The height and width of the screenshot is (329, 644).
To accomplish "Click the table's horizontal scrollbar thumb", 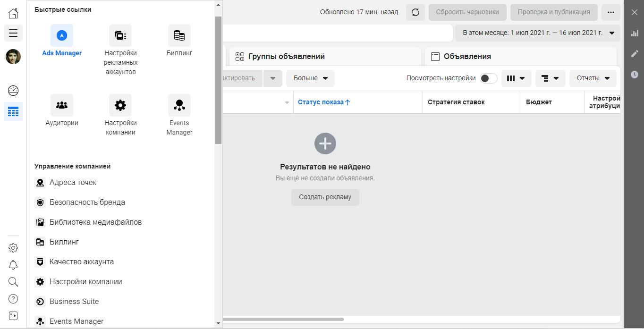I will pos(283,320).
